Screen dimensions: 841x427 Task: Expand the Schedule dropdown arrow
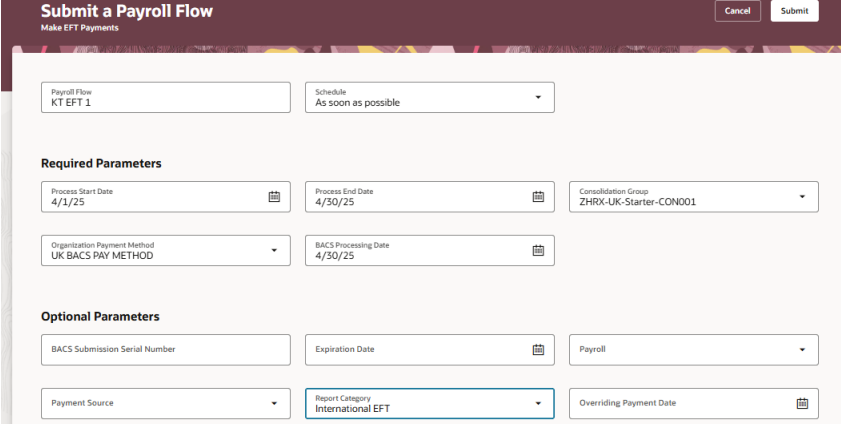[538, 97]
